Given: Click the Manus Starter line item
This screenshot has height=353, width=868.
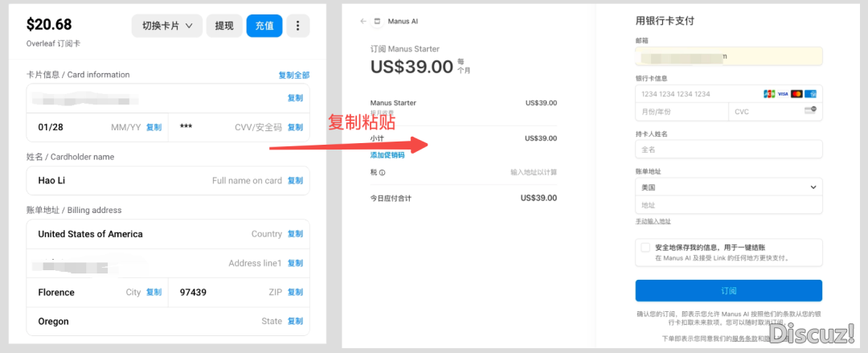Looking at the screenshot, I should 393,103.
